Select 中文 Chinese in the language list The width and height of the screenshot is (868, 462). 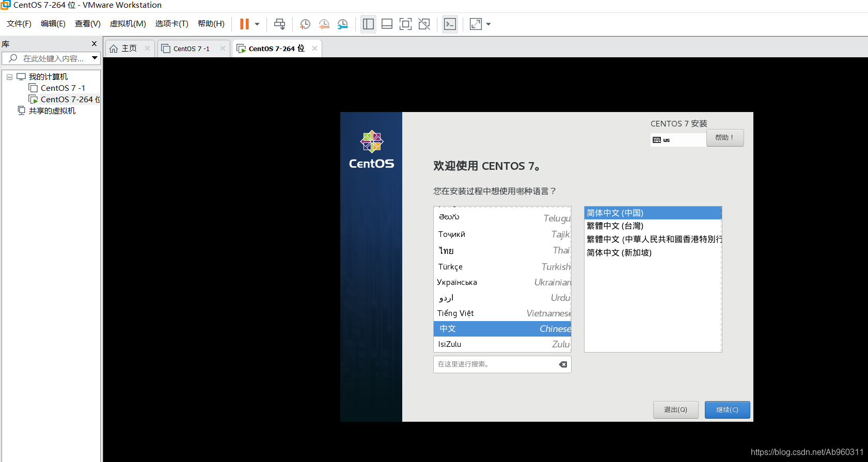502,329
